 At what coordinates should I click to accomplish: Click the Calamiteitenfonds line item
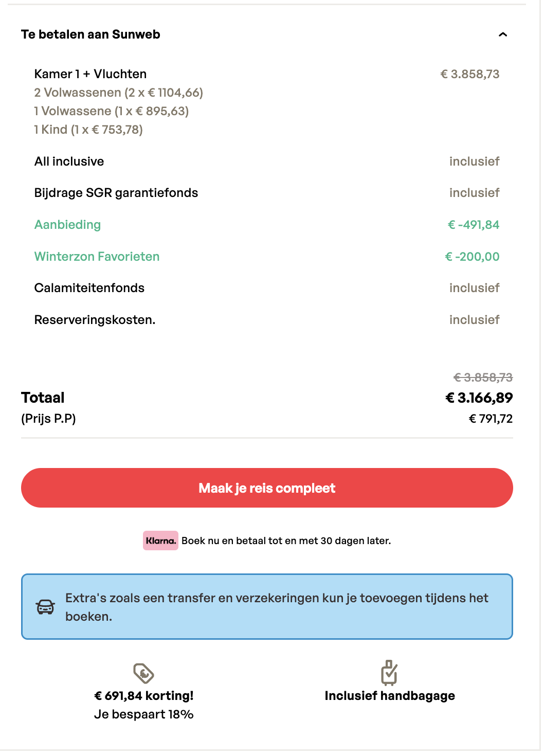click(89, 288)
